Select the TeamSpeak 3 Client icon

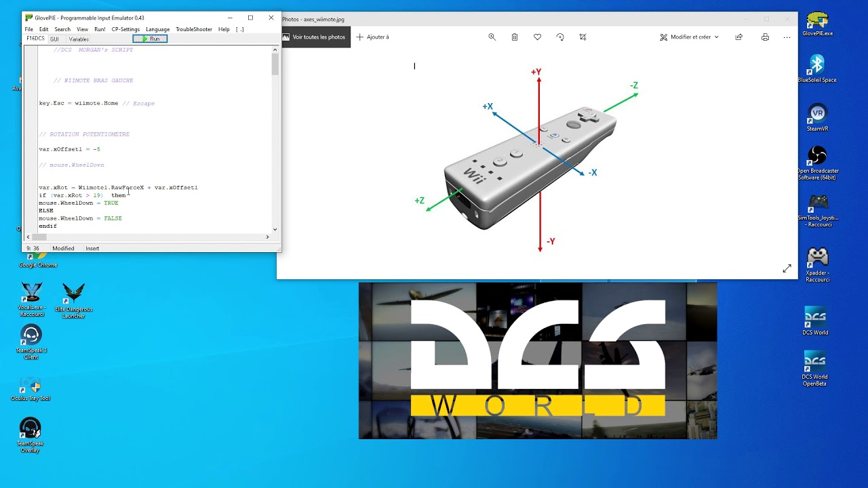31,342
